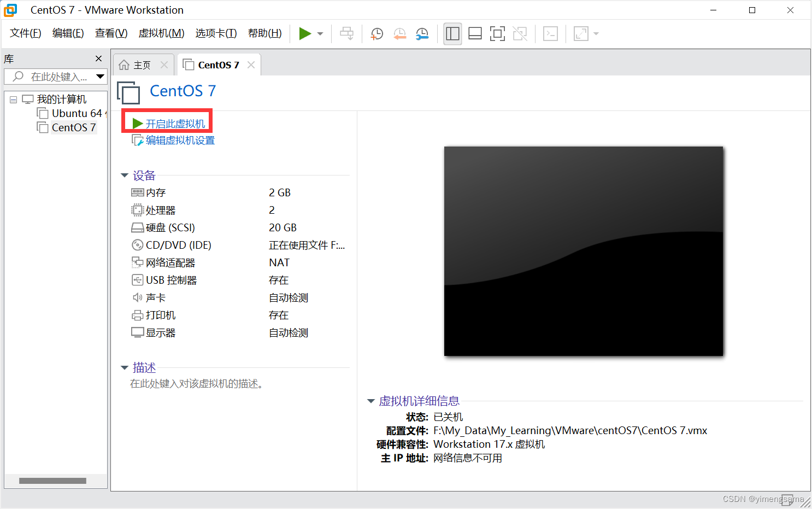Viewport: 812px width, 509px height.
Task: Click the VM screen preview thumbnail
Action: point(584,251)
